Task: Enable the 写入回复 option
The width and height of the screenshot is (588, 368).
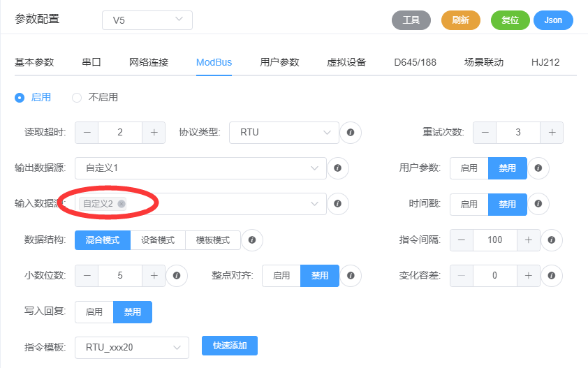Action: pos(94,312)
